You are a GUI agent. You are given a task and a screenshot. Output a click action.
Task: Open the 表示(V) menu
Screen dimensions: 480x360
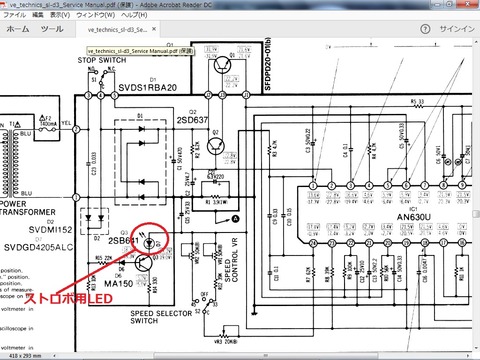pyautogui.click(x=60, y=15)
